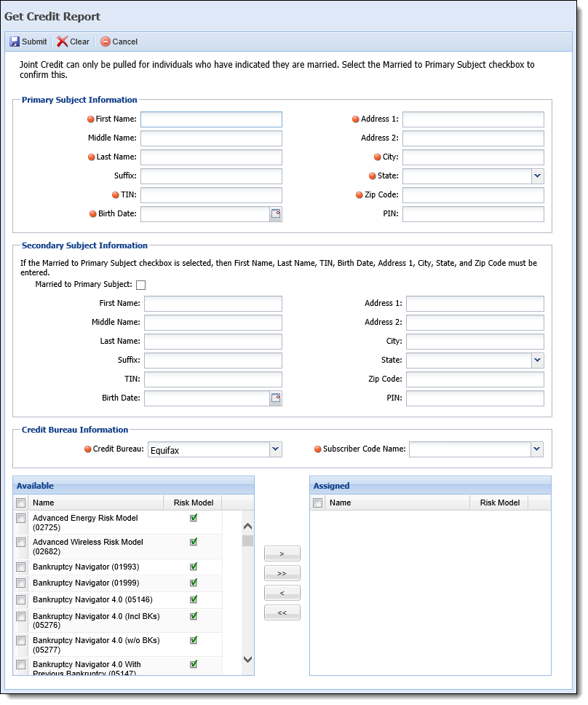
Task: Click the red X Clear icon
Action: (x=63, y=42)
